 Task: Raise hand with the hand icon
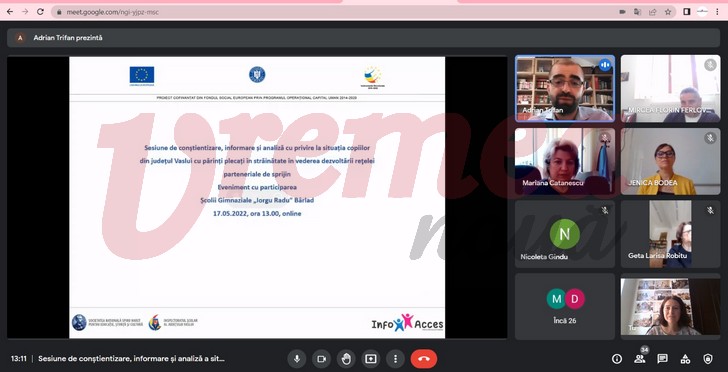[x=346, y=359]
